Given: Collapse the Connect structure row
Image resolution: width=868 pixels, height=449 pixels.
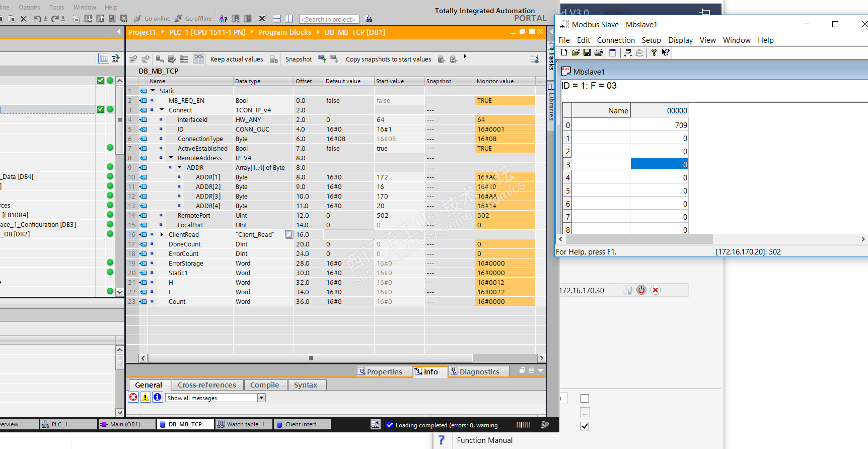Looking at the screenshot, I should 162,110.
